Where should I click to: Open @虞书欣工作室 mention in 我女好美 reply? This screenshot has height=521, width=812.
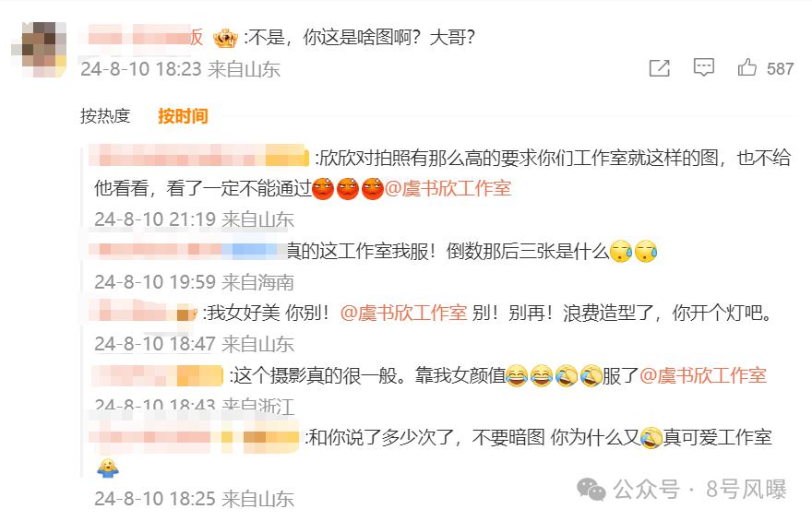[x=404, y=313]
